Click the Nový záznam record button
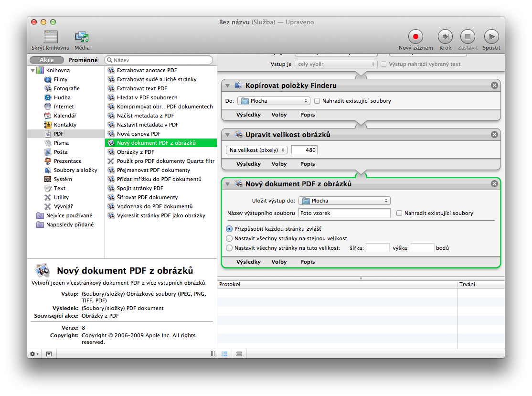The height and width of the screenshot is (396, 532). click(x=415, y=37)
